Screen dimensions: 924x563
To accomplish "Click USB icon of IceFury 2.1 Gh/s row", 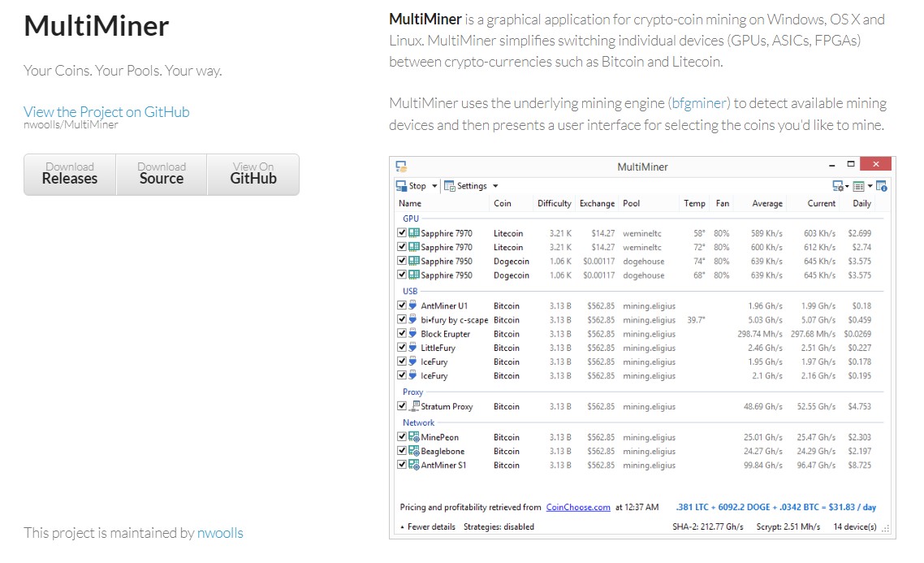I will tap(413, 375).
